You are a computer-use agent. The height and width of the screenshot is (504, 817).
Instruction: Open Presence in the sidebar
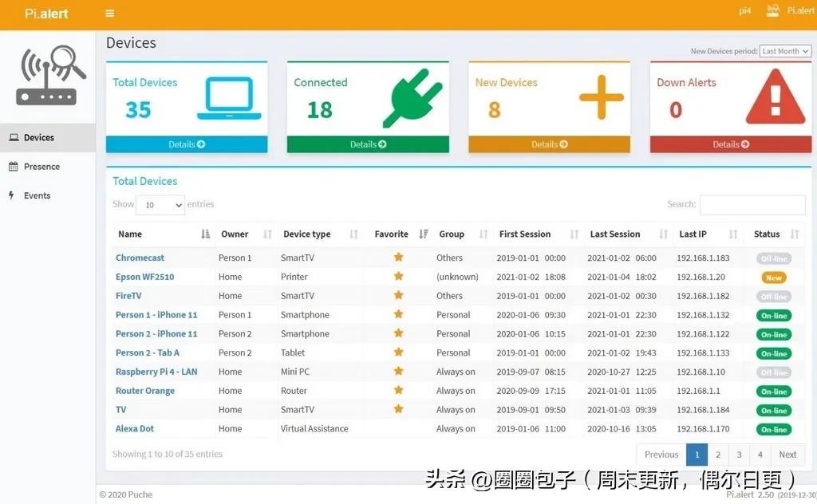click(47, 167)
